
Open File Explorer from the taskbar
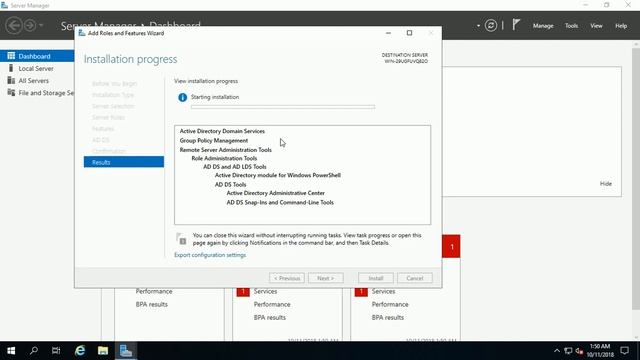click(x=103, y=351)
